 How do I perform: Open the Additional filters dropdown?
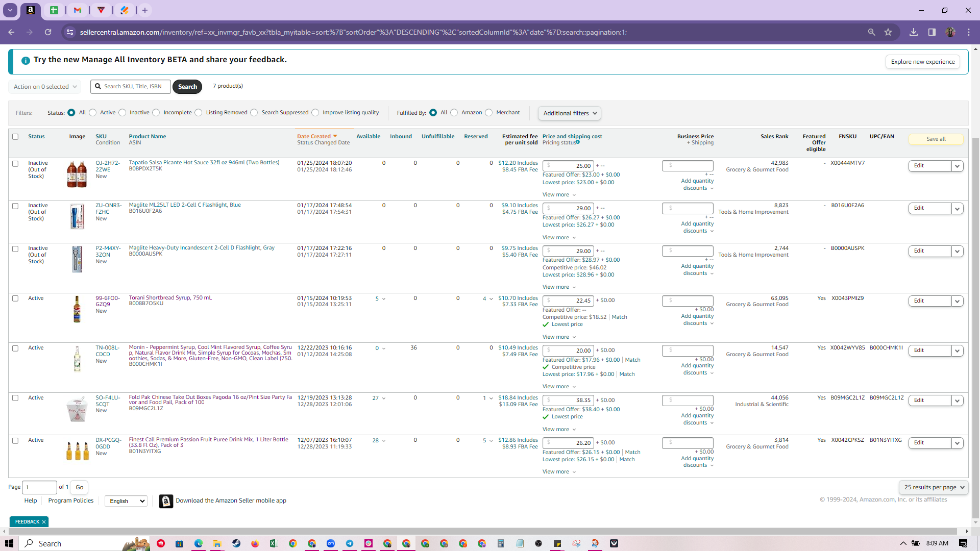tap(570, 113)
